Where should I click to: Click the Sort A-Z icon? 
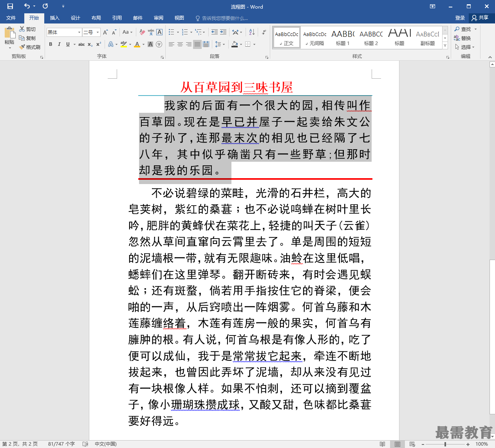(x=252, y=32)
